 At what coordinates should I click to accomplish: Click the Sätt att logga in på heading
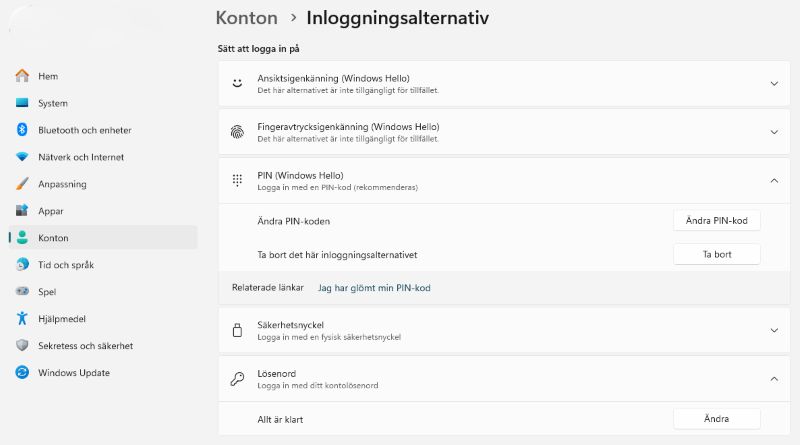259,49
